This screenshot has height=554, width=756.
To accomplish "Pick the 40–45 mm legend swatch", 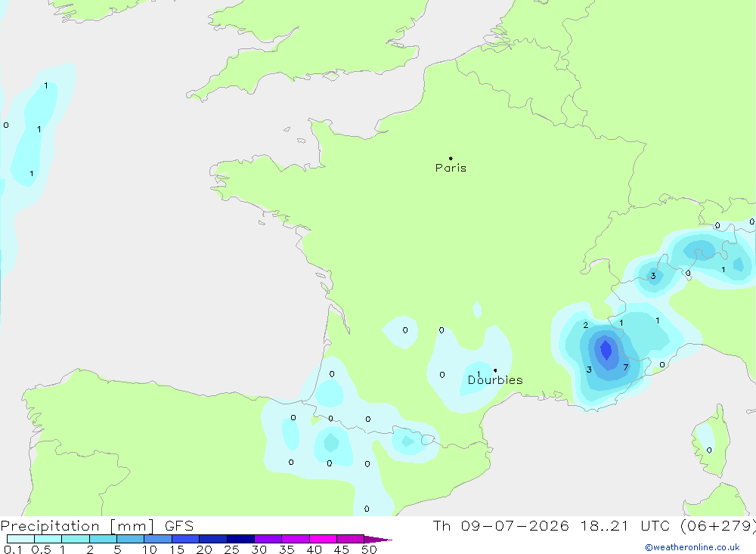I will 323,539.
